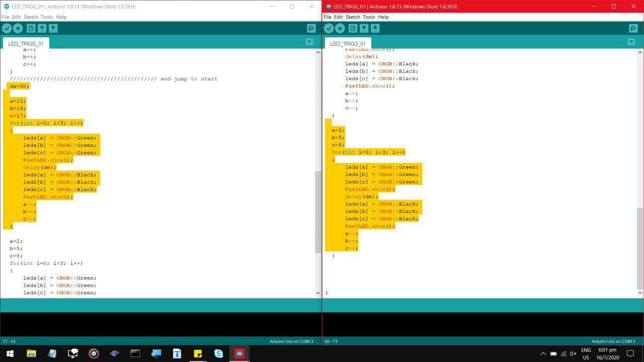Click Verify icon in left Arduino window

tap(7, 29)
